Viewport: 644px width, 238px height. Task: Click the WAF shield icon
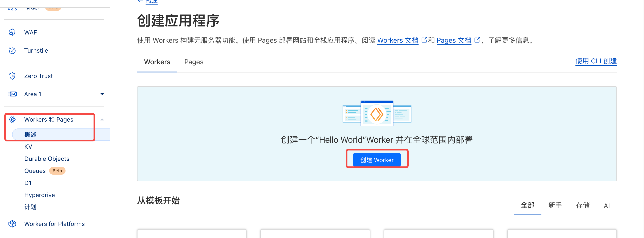(12, 33)
